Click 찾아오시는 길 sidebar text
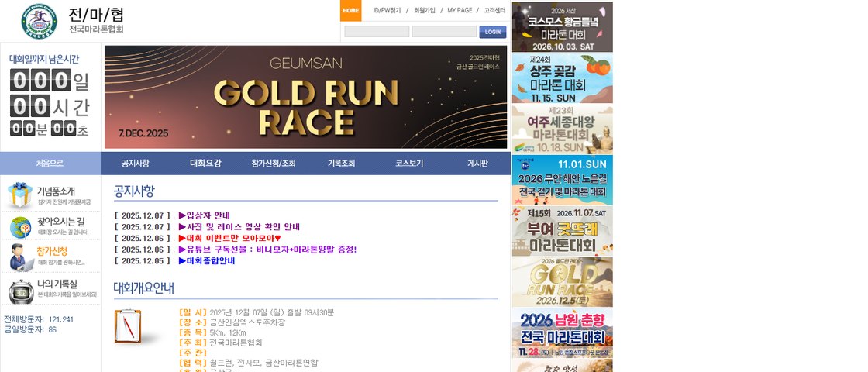 61,222
